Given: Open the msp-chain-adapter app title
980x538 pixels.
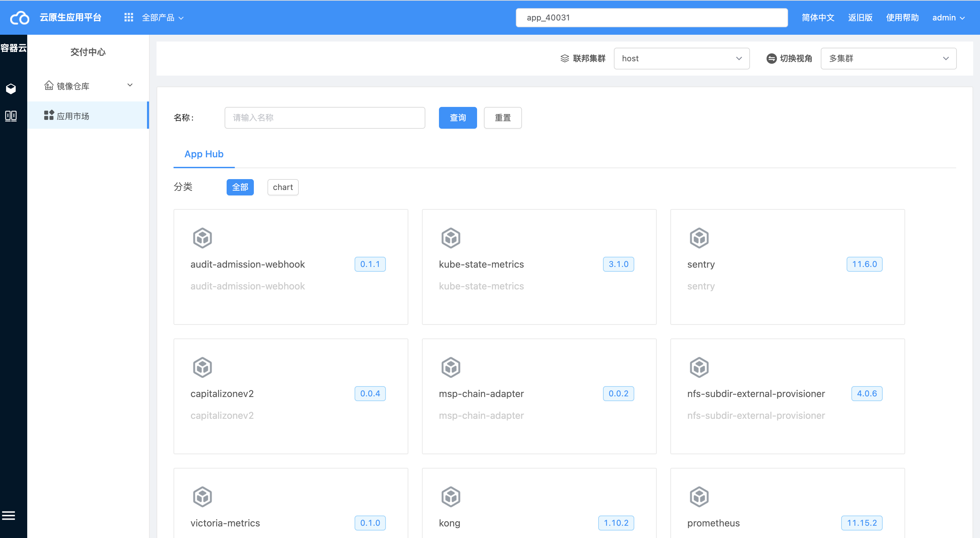Looking at the screenshot, I should 481,394.
